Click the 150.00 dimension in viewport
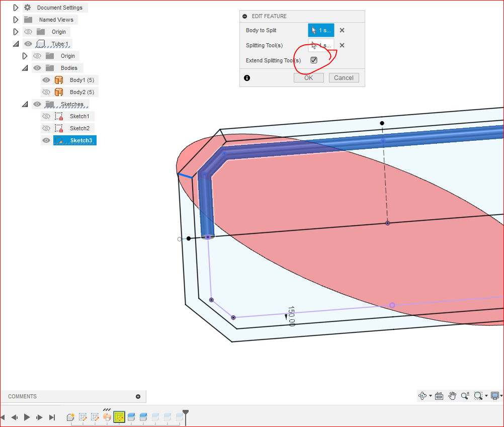The image size is (504, 427). pos(291,316)
